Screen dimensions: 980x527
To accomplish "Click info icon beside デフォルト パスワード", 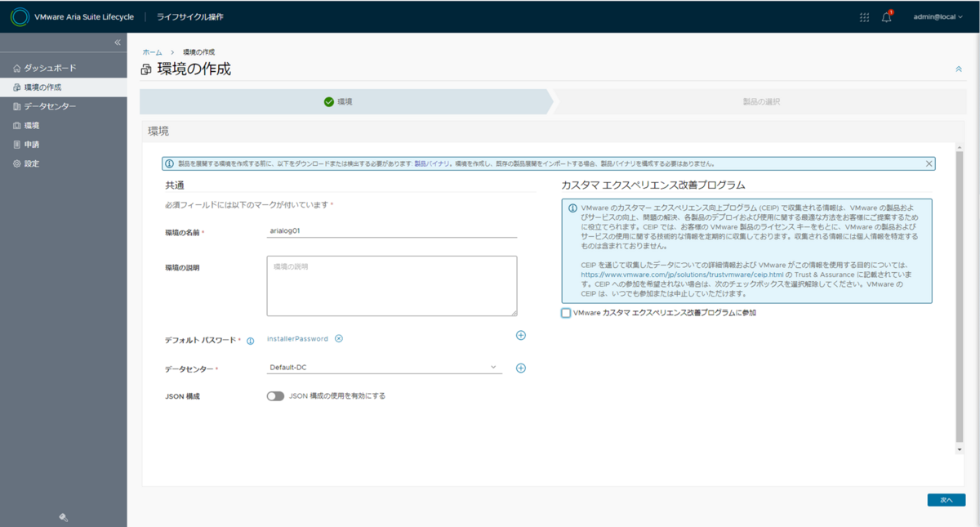I will coord(251,342).
